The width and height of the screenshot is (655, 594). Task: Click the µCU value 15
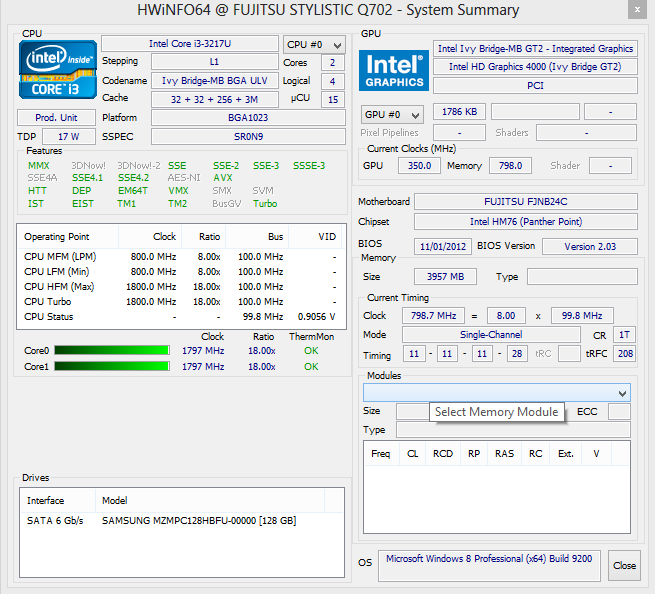[x=333, y=99]
